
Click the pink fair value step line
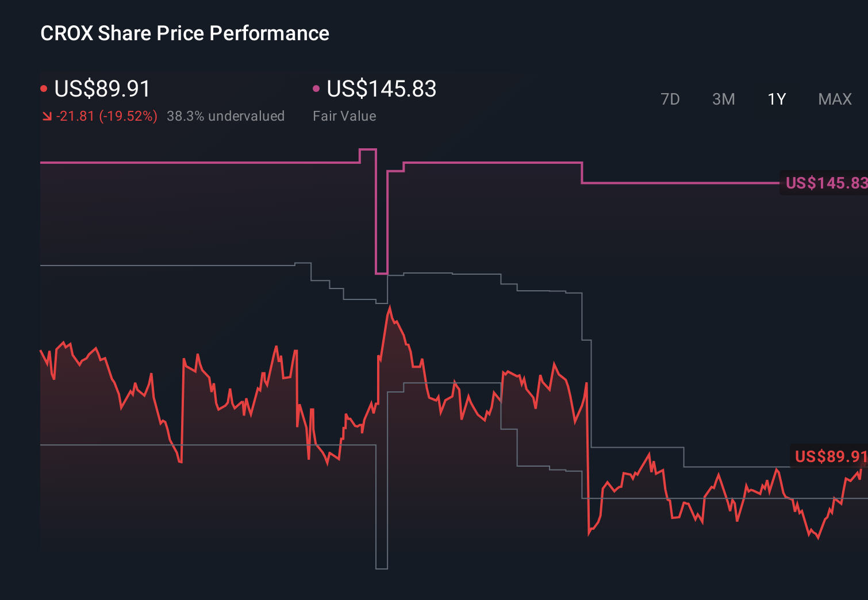pos(489,163)
